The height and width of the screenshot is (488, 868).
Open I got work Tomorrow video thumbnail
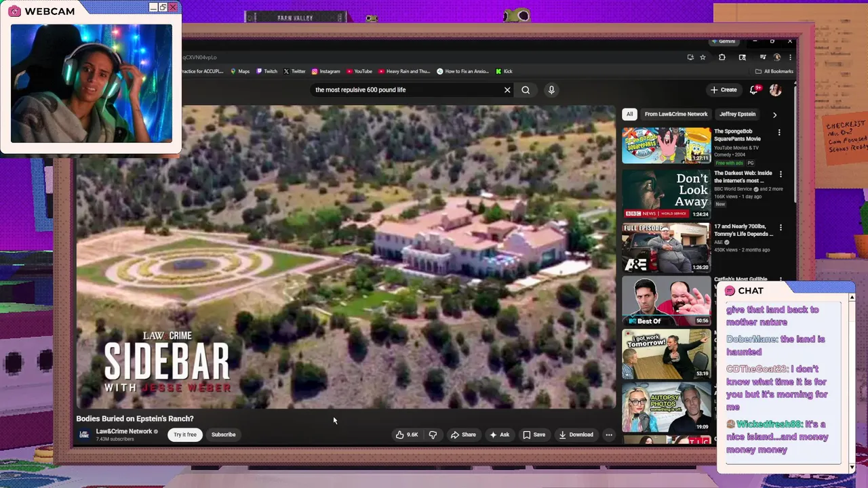(x=666, y=354)
